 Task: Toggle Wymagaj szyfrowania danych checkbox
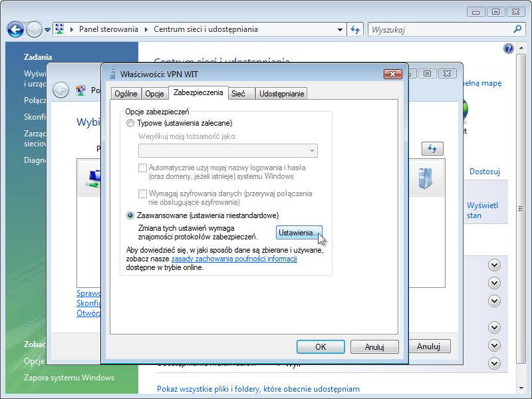click(x=142, y=194)
